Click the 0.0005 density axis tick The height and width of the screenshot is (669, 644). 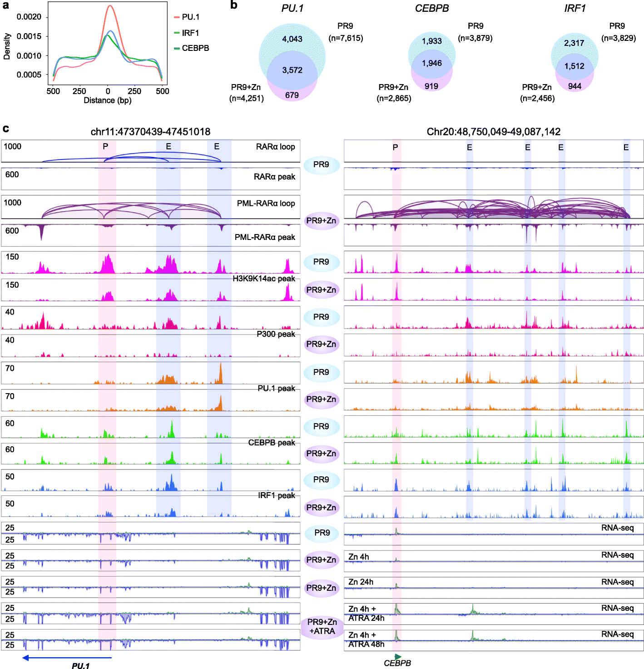[x=29, y=75]
